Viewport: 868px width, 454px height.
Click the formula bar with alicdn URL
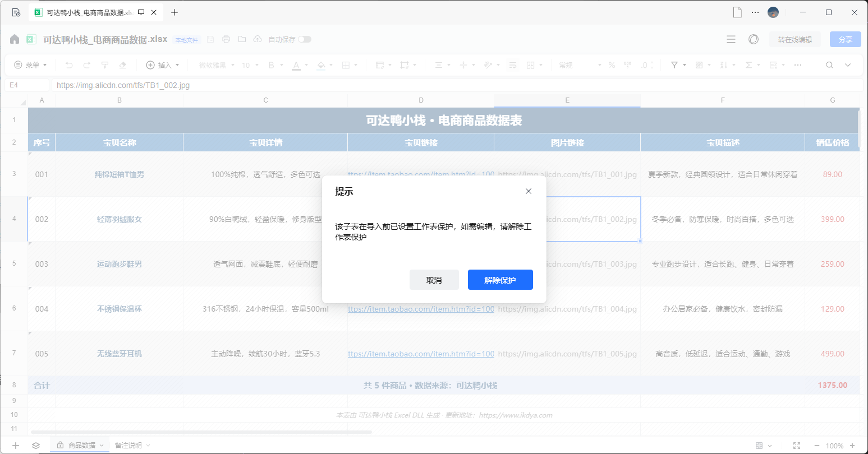[x=457, y=85]
